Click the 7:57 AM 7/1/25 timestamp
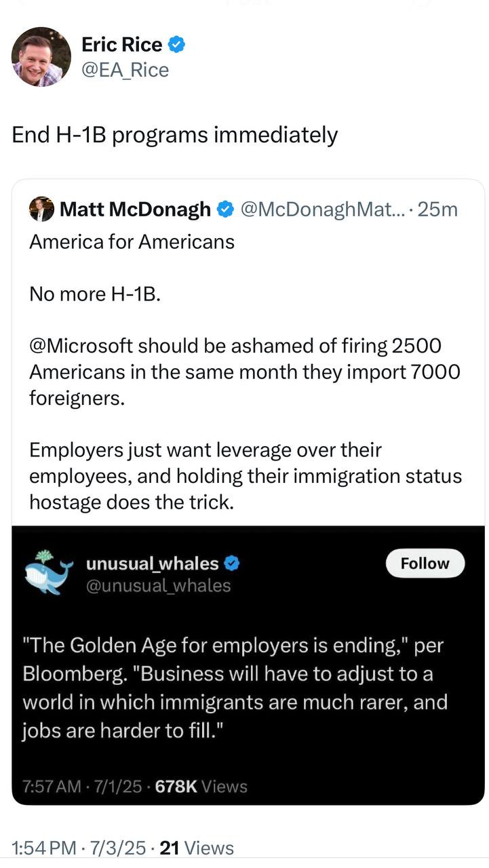Screen dimensions: 489x868 point(82,787)
